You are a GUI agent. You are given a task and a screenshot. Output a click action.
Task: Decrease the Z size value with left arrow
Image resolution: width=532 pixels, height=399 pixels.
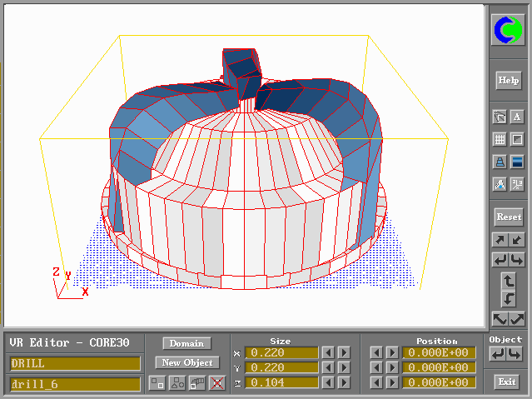coord(329,382)
